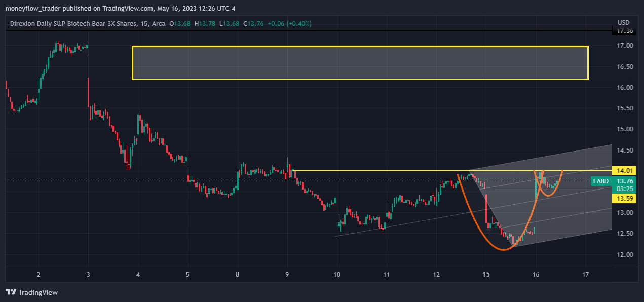Click date label 15 on time axis
Viewport: 644px width, 302px height.
[x=486, y=274]
